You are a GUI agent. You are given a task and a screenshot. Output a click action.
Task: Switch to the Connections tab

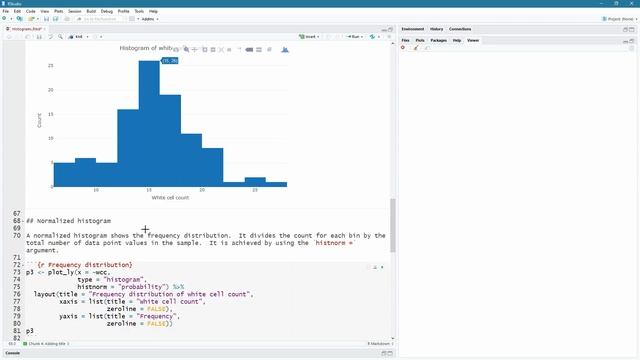(x=460, y=29)
